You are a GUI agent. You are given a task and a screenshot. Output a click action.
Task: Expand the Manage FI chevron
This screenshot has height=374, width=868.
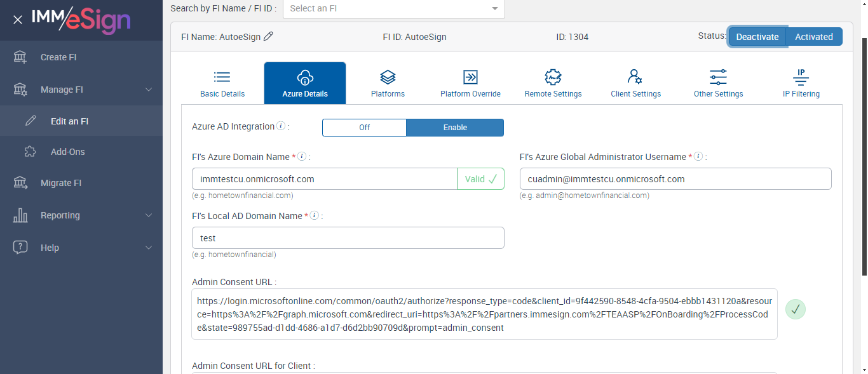pos(149,90)
